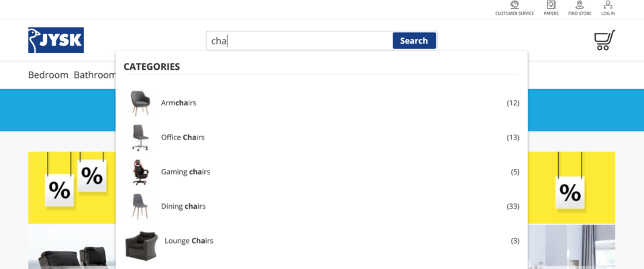This screenshot has height=269, width=644.
Task: Click the gaming chair thumbnail image
Action: click(140, 172)
